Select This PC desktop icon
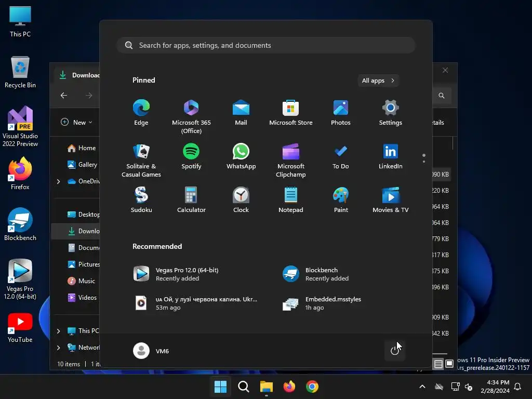 [x=20, y=22]
